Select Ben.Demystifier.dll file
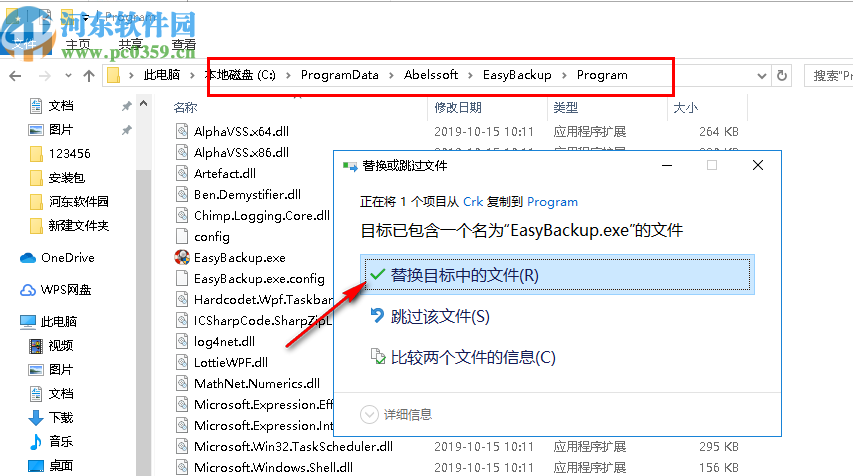 point(247,194)
